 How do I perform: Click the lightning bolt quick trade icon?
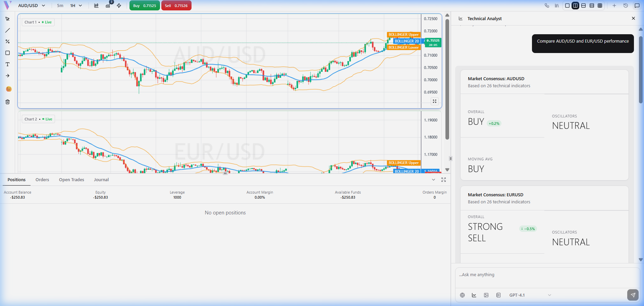(119, 6)
